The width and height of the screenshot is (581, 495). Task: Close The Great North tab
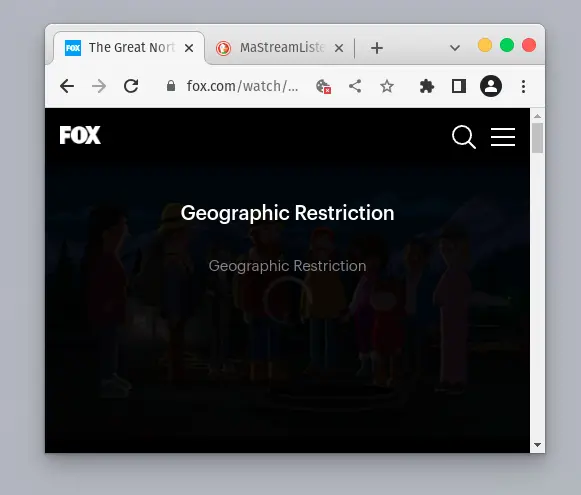point(189,48)
